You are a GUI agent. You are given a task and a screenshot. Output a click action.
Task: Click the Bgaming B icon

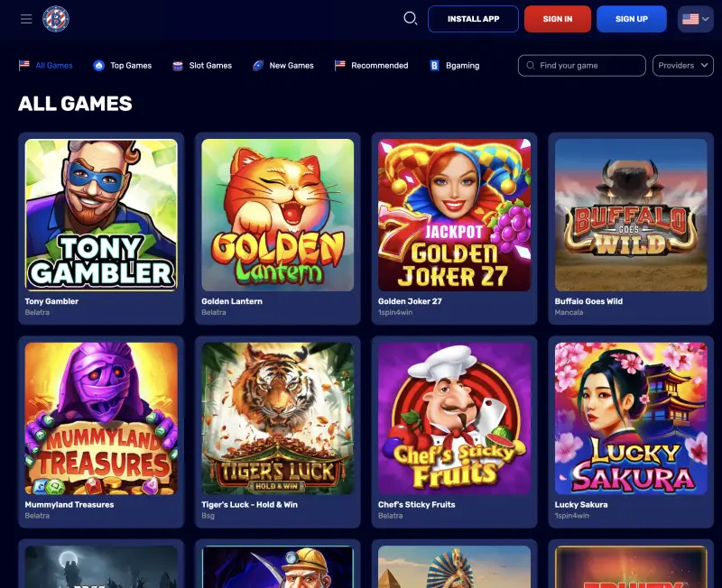pyautogui.click(x=434, y=65)
